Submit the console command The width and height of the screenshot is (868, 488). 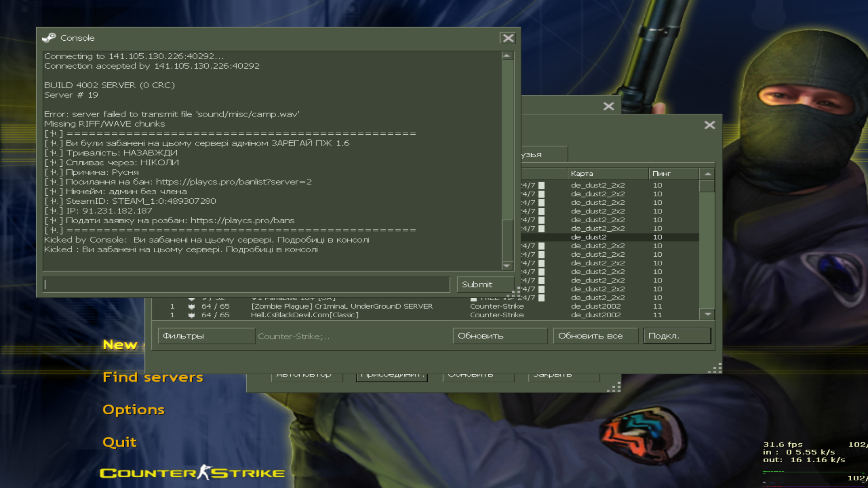pos(485,285)
